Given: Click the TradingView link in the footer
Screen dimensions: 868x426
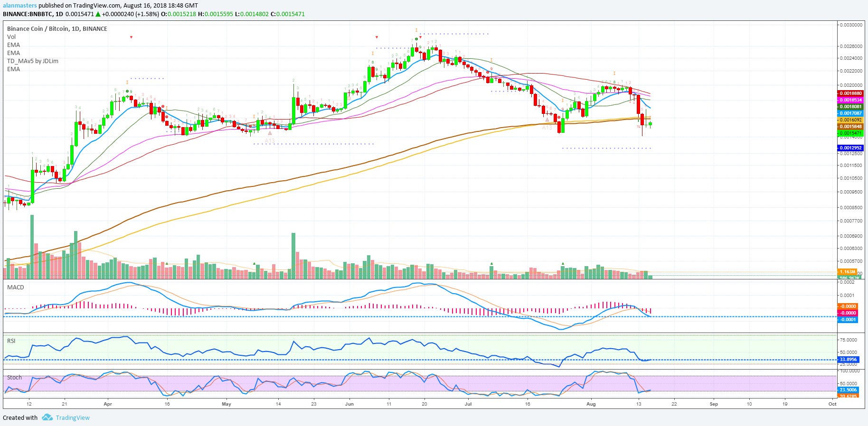Looking at the screenshot, I should pyautogui.click(x=73, y=418).
